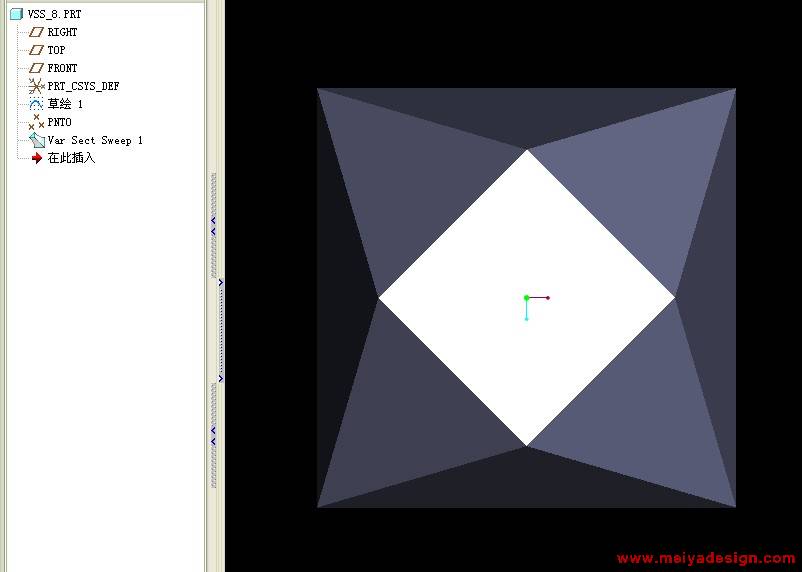This screenshot has height=572, width=802.
Task: Select the RIGHT datum plane icon
Action: [x=37, y=32]
